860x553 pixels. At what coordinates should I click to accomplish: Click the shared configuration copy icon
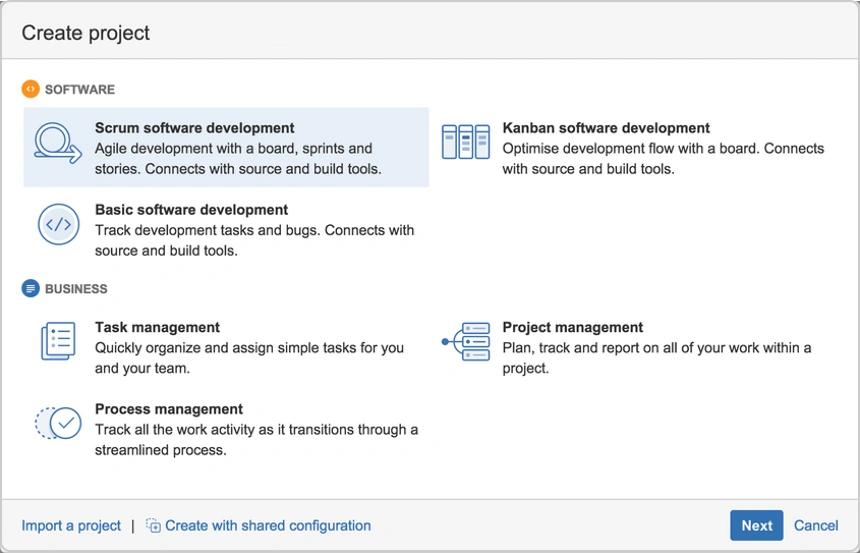pyautogui.click(x=153, y=526)
